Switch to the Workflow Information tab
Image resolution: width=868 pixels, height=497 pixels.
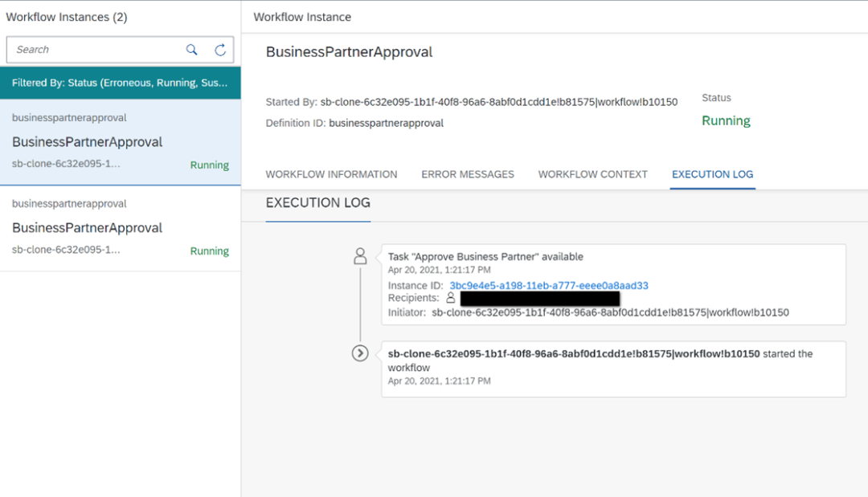point(331,174)
